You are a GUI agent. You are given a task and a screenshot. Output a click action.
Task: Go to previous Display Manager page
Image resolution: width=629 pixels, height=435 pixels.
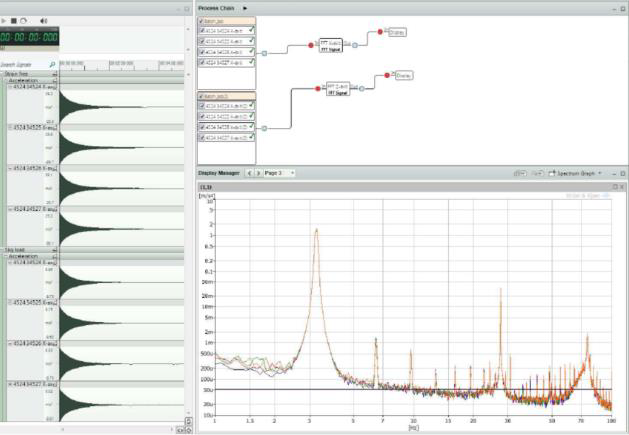(x=250, y=173)
